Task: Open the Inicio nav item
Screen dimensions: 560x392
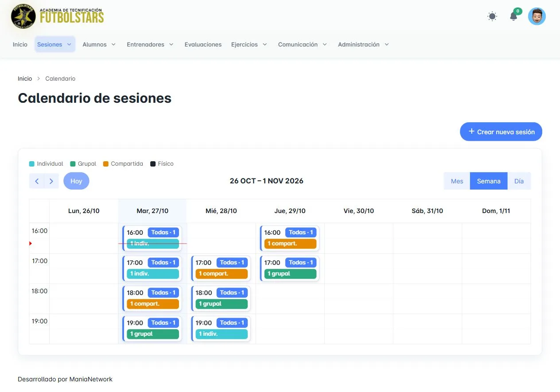Action: [x=20, y=44]
